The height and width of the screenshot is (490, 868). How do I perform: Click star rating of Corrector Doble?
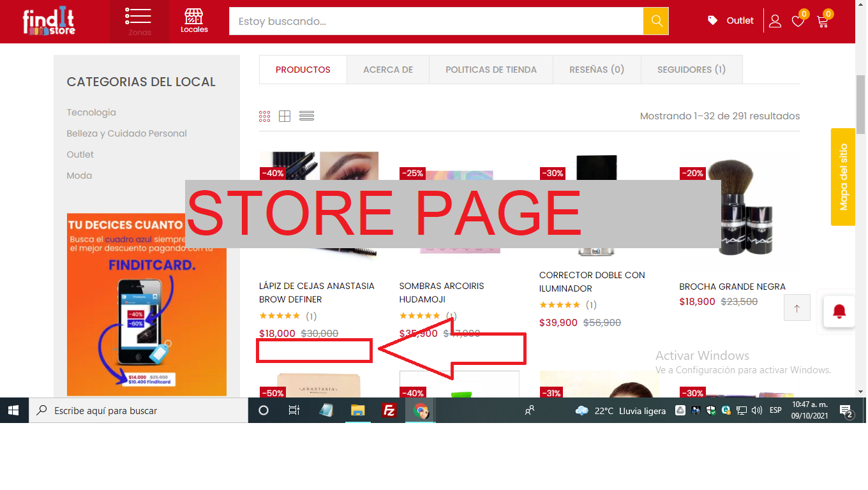click(x=560, y=305)
